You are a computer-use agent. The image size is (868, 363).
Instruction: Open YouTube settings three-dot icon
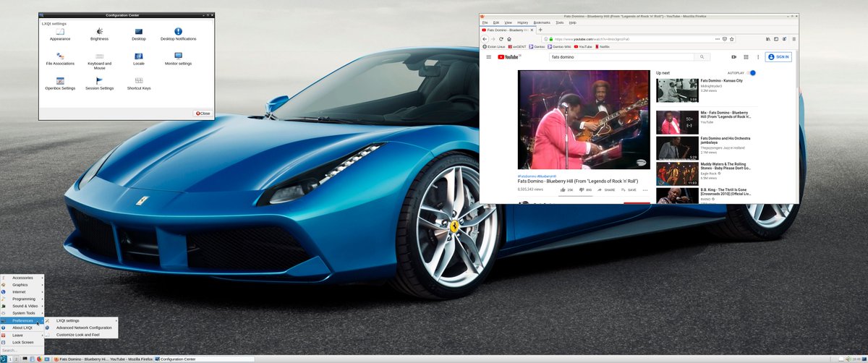pos(757,56)
